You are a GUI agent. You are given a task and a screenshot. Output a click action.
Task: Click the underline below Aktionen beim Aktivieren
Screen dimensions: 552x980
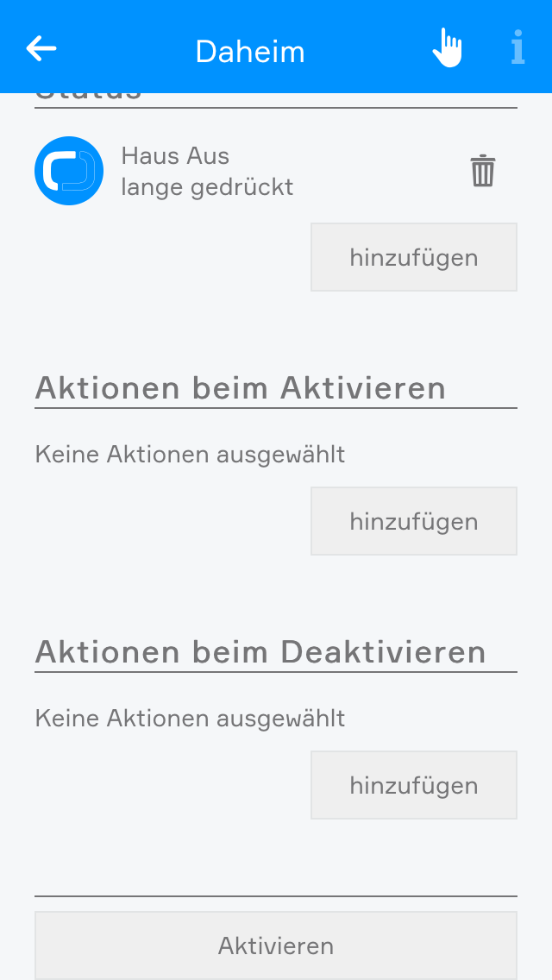pos(276,408)
